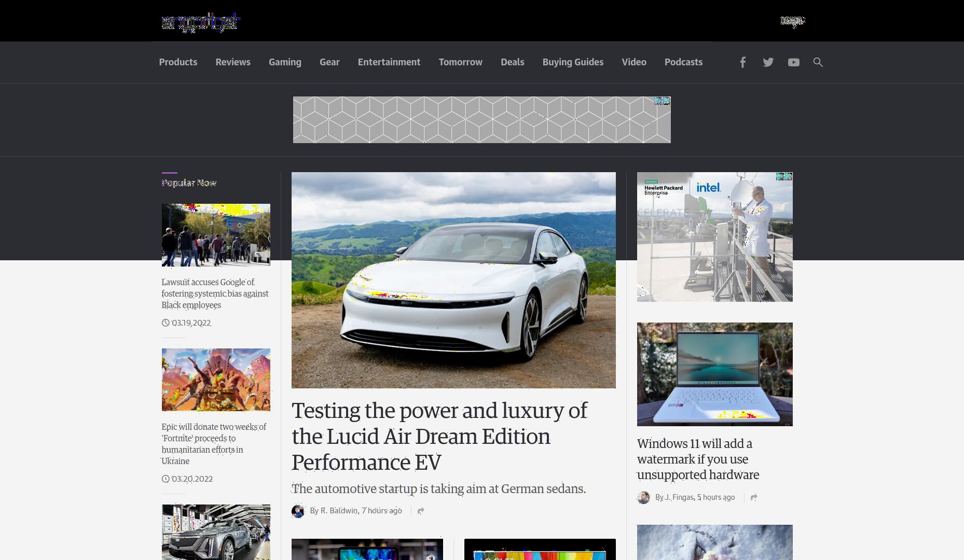Click the Google campus crowd thumbnail
The width and height of the screenshot is (964, 560).
tap(216, 235)
